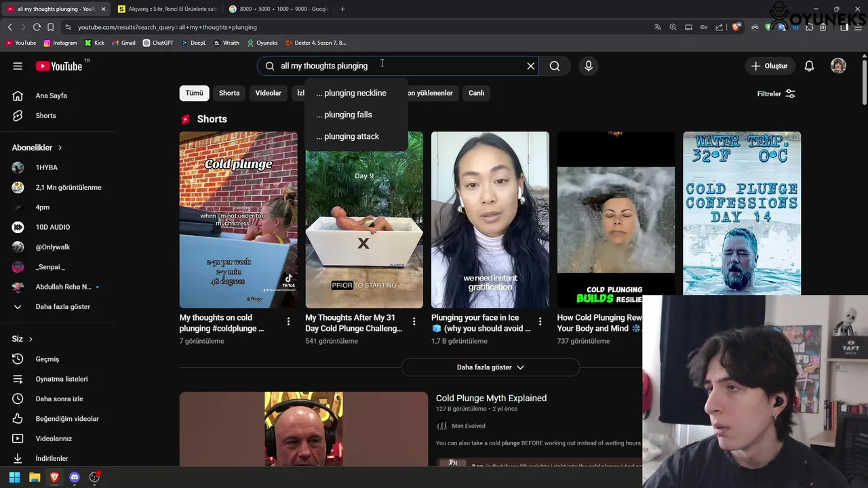Open the Cold Plunge Confessions Day 14 short
868x488 pixels.
[x=742, y=213]
